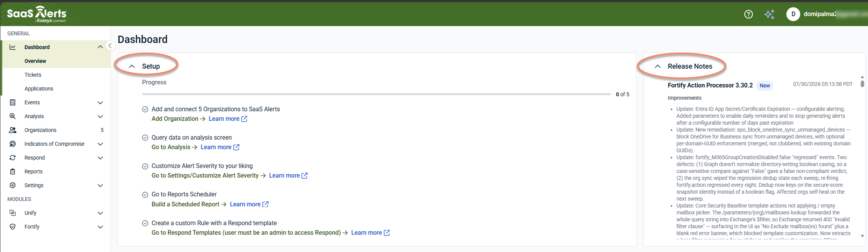Select Dashboard menu item label
Screen dimensions: 868x252
37,47
